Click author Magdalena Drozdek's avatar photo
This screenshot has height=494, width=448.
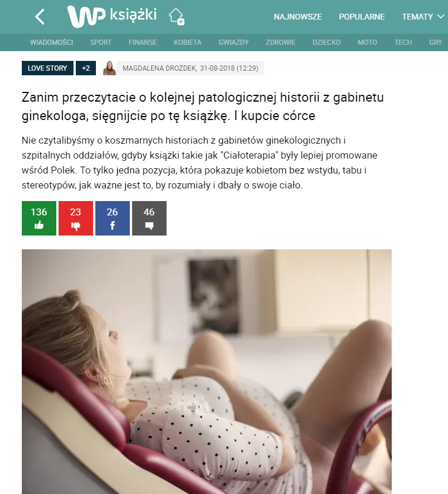coord(109,68)
